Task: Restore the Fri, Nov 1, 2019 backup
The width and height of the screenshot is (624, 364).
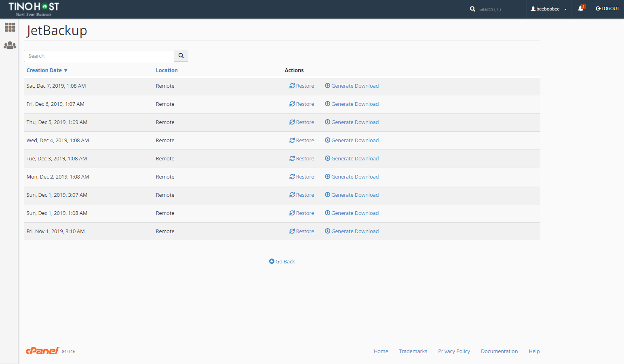Action: (301, 231)
